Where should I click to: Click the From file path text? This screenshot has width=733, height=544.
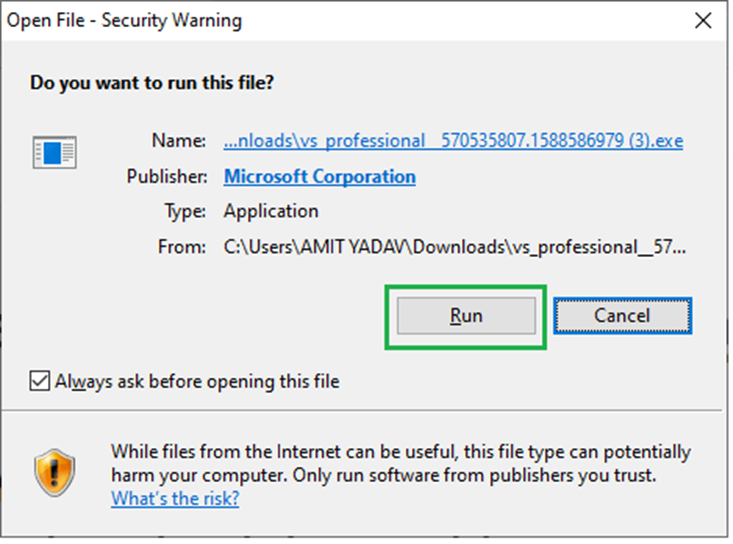coord(455,246)
